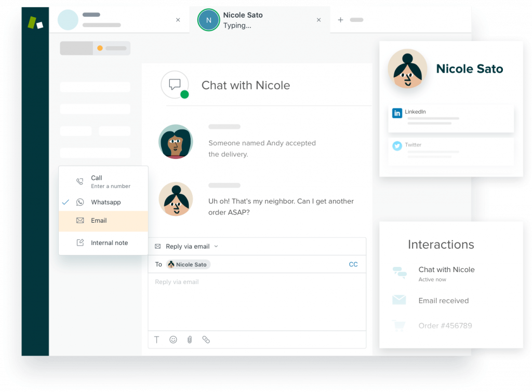Close the first placeholder conversation tab
The image size is (532, 392).
pyautogui.click(x=178, y=20)
